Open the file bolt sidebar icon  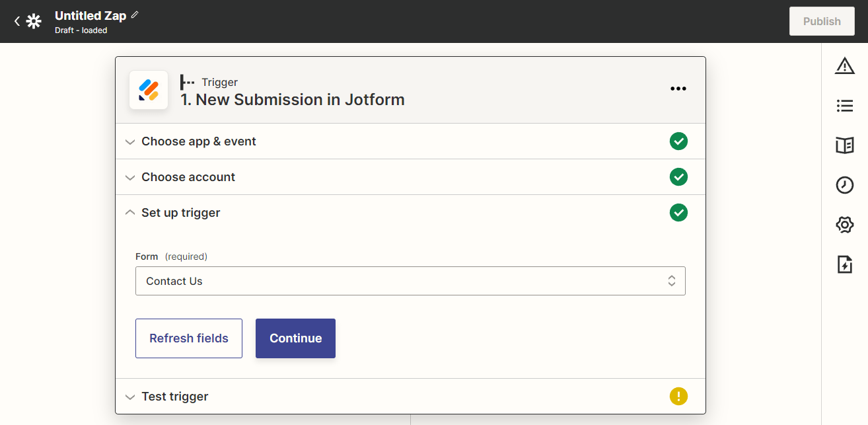tap(844, 264)
